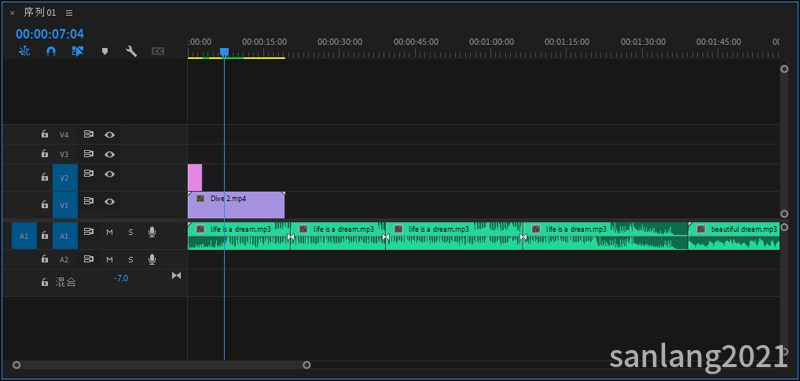This screenshot has width=800, height=381.
Task: Toggle lock on track V4
Action: (45, 134)
